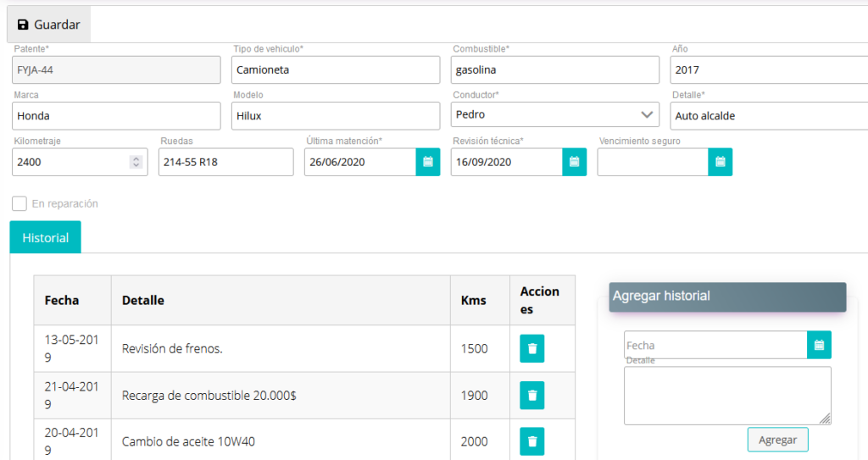
Task: Click the Combustible field containing gasolina
Action: click(554, 69)
